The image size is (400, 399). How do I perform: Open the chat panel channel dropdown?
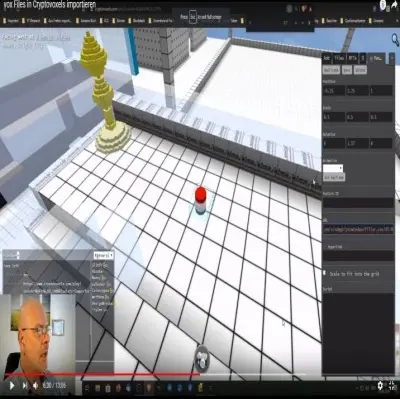[103, 256]
